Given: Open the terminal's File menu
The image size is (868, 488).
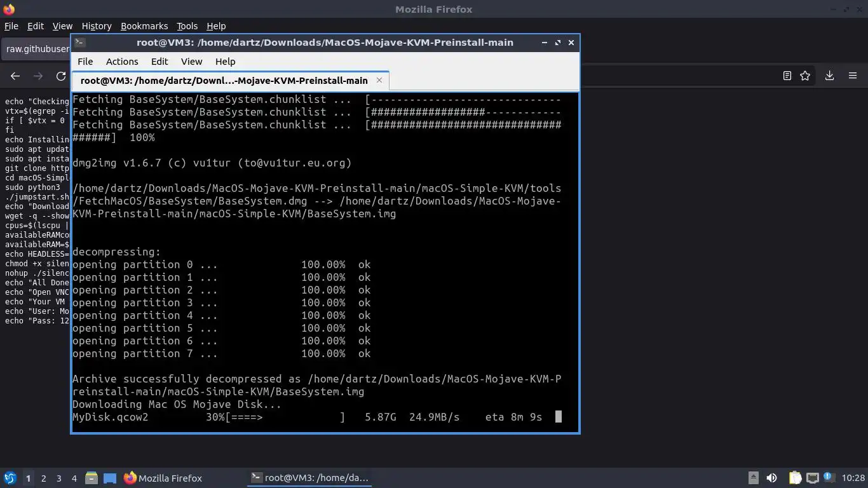Looking at the screenshot, I should (x=85, y=62).
